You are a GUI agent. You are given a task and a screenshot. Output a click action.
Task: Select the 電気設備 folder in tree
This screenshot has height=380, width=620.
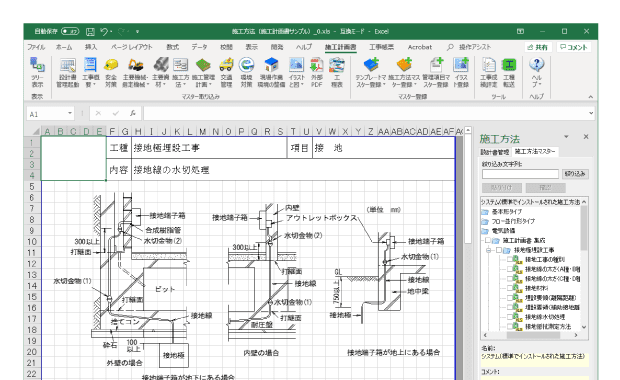[503, 231]
